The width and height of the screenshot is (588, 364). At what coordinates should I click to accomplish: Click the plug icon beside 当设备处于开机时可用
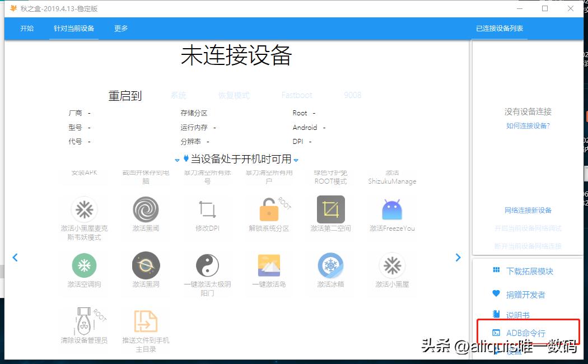pos(186,158)
